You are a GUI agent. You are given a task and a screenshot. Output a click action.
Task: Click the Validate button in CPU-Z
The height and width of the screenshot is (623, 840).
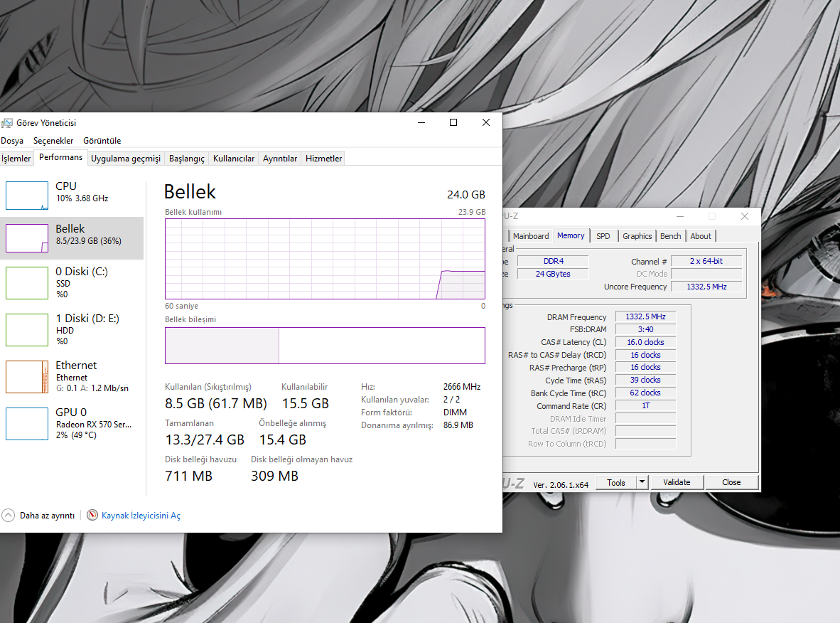(x=677, y=482)
